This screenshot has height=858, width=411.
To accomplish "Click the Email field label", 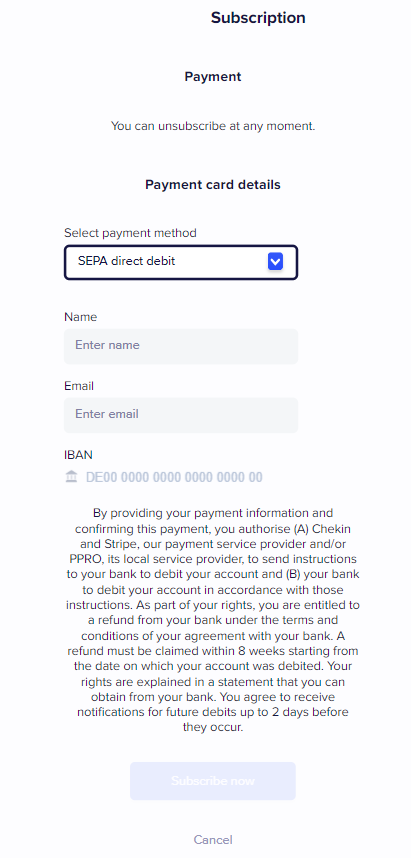I will pyautogui.click(x=79, y=386).
